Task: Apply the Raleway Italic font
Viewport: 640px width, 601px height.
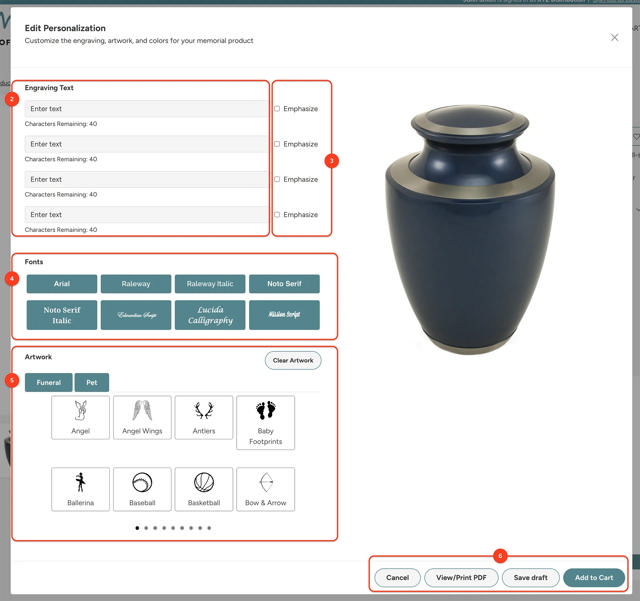Action: click(x=210, y=284)
